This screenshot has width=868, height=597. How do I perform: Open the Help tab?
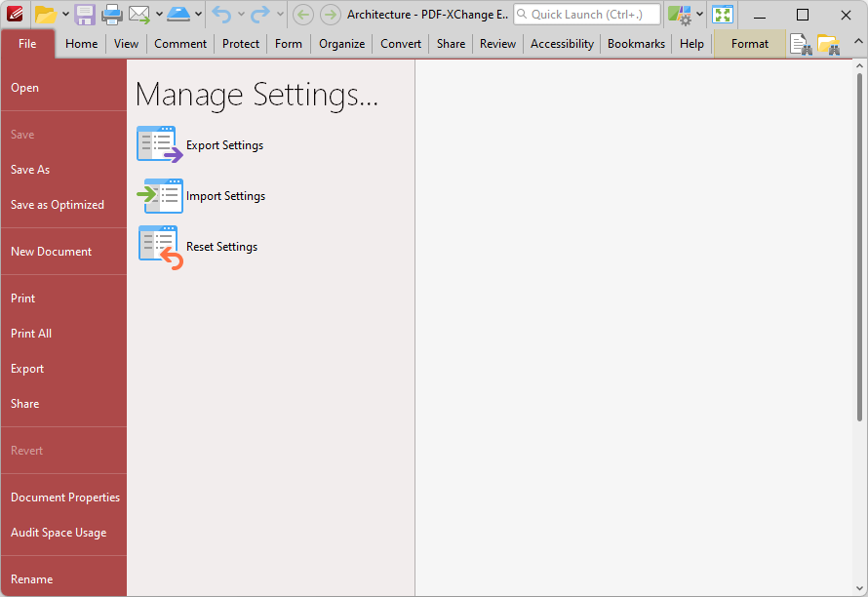(x=691, y=44)
